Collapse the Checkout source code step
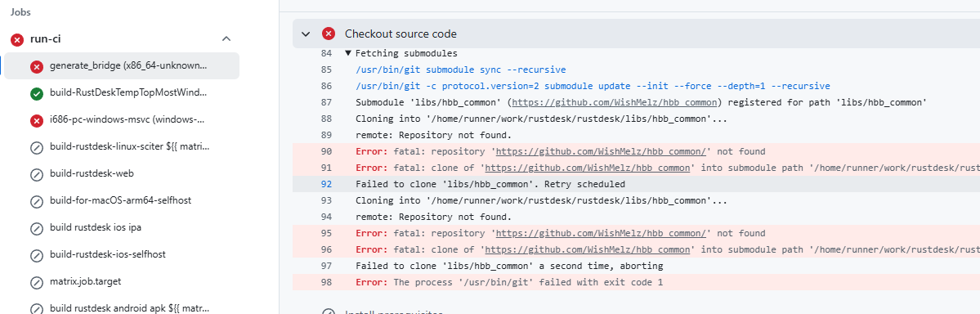This screenshot has width=980, height=314. tap(306, 34)
